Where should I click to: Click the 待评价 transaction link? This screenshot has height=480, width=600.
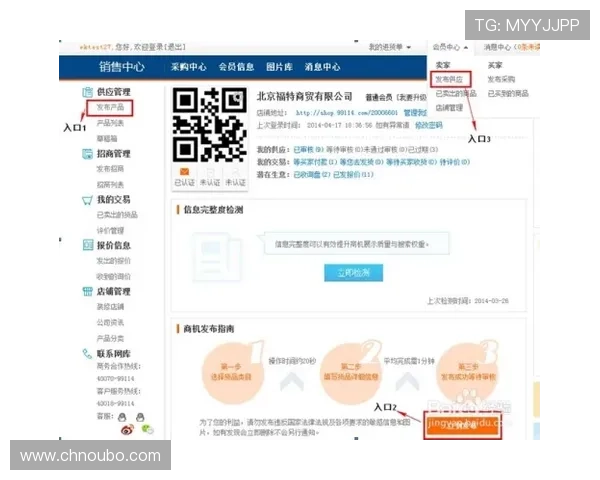click(455, 162)
